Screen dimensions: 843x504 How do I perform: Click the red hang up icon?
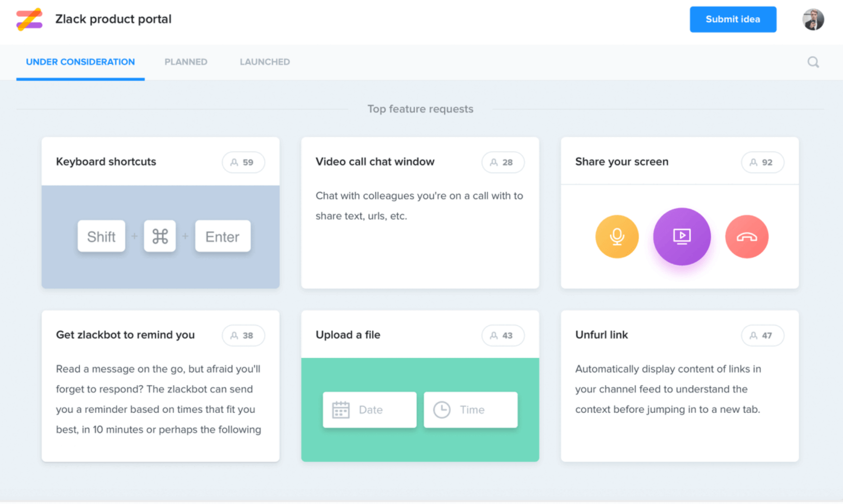tap(747, 237)
